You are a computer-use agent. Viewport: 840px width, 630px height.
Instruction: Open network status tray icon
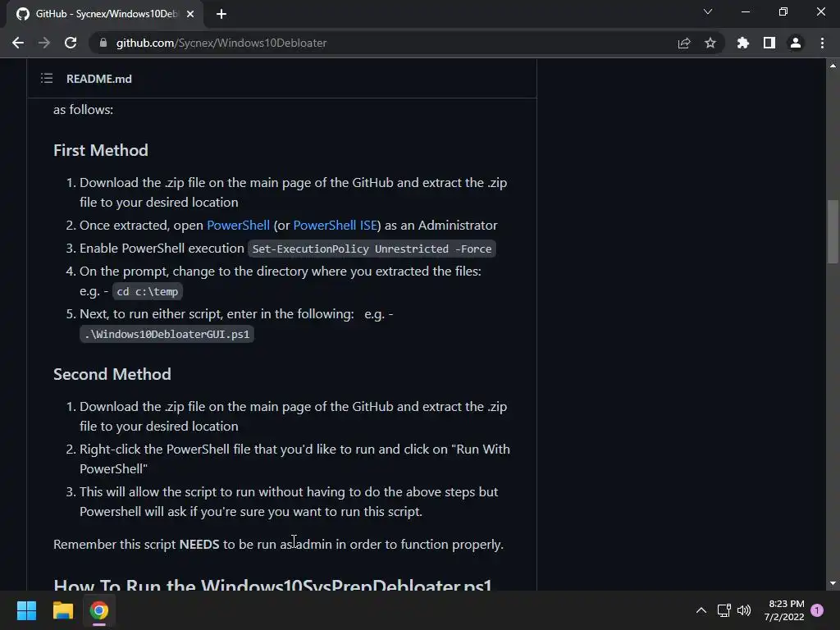pos(724,610)
